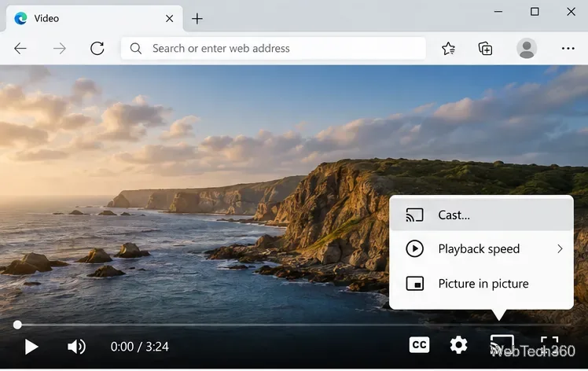Click the search or enter web address field
The height and width of the screenshot is (371, 588).
pos(274,49)
